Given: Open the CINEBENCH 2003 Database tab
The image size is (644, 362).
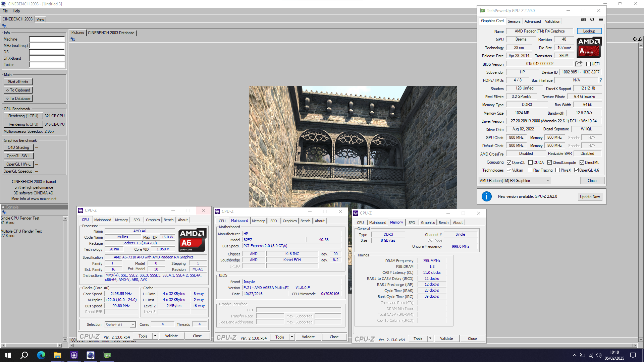Looking at the screenshot, I should (x=111, y=33).
